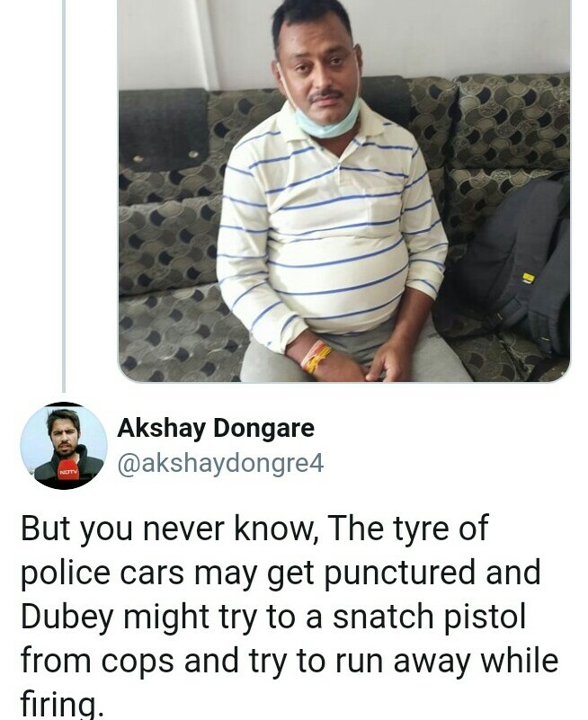Select the tweet text starting 'But you never know'
Viewport: 588px width, 720px height.
tap(290, 617)
